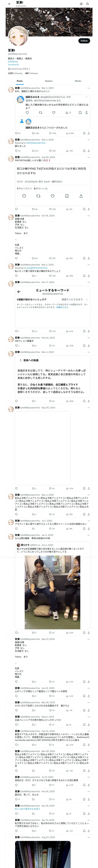The image size is (98, 868).
Task: Switch to the Replies tab
Action: pos(49,81)
